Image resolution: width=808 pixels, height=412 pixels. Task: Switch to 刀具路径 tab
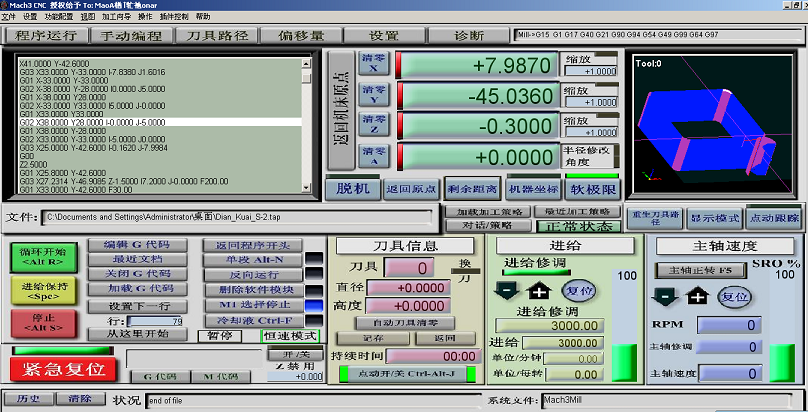(216, 36)
